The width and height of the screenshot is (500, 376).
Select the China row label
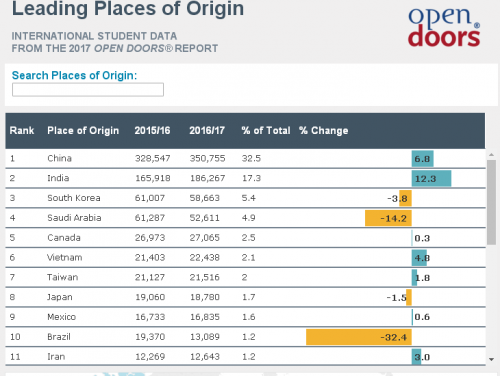(59, 158)
